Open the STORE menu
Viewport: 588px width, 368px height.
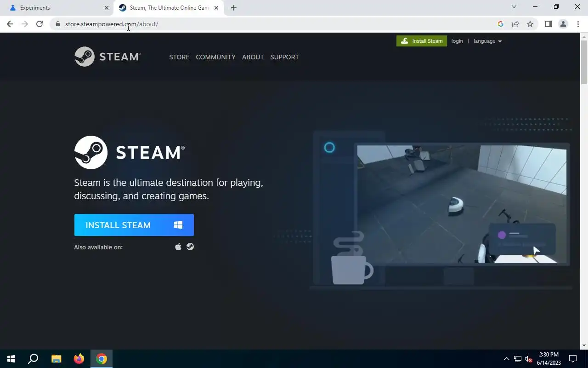[179, 57]
